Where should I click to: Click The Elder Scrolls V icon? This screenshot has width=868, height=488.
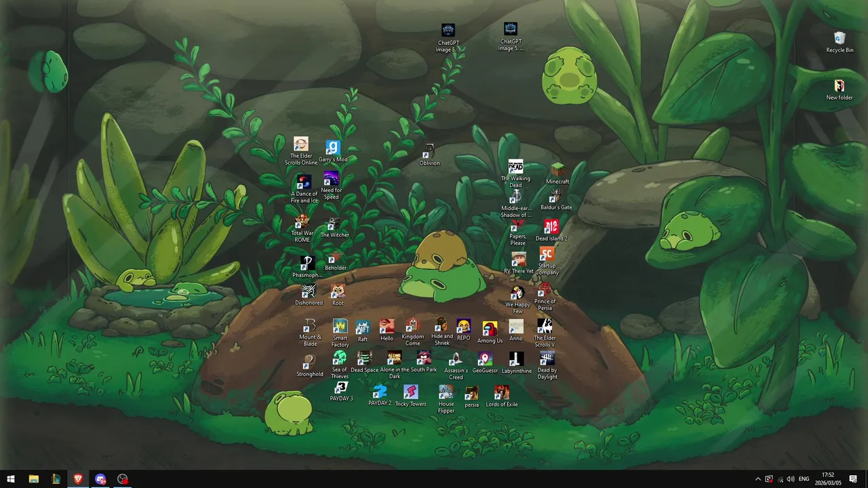(x=545, y=333)
